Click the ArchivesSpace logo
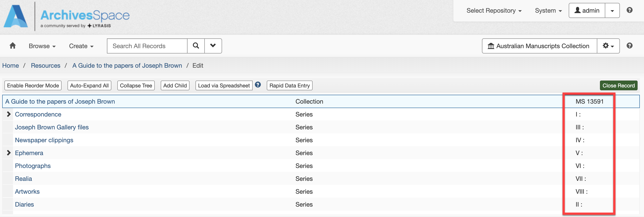This screenshot has height=217, width=644. pyautogui.click(x=66, y=17)
